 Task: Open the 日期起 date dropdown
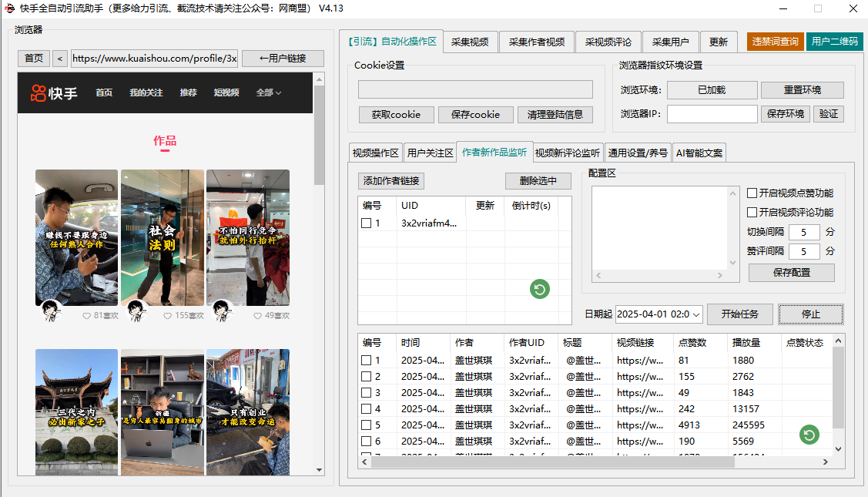pyautogui.click(x=696, y=314)
